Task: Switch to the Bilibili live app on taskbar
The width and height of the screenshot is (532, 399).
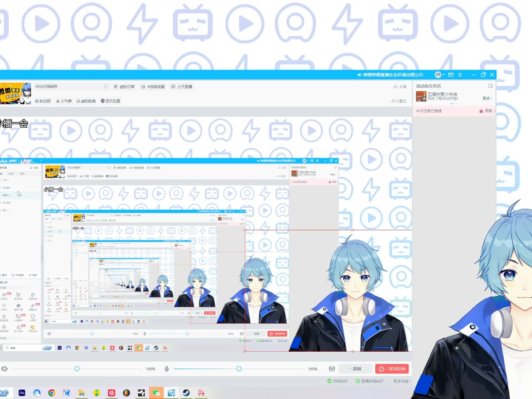Action: pyautogui.click(x=171, y=393)
